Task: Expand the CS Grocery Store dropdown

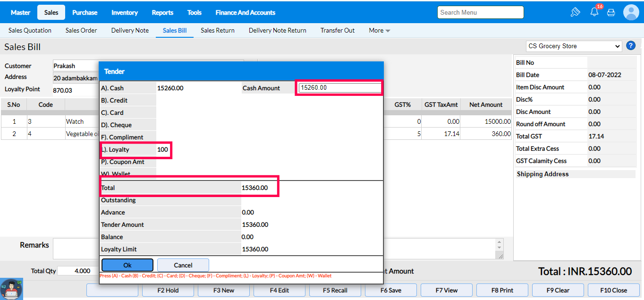Action: coord(574,46)
